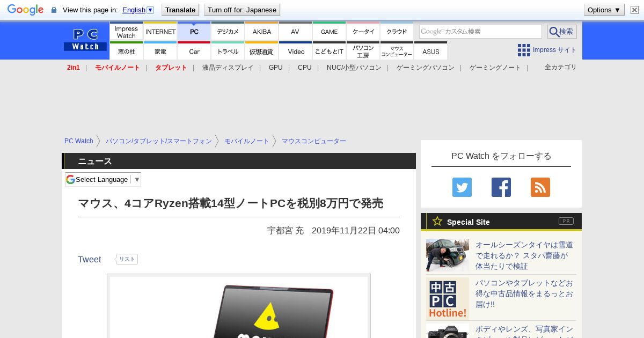
Task: Click the Special Site star icon
Action: click(x=437, y=221)
